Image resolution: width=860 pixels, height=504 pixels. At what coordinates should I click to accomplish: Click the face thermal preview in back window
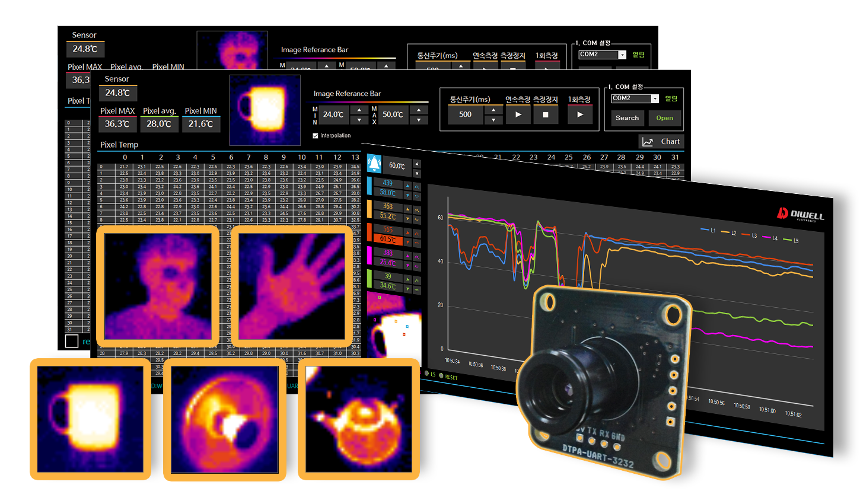(232, 50)
